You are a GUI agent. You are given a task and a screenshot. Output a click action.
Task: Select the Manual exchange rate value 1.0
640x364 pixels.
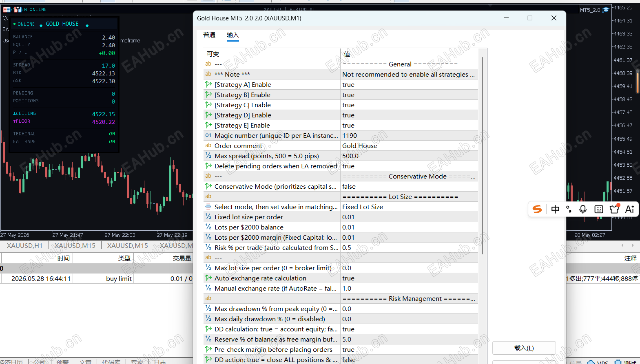pyautogui.click(x=409, y=288)
